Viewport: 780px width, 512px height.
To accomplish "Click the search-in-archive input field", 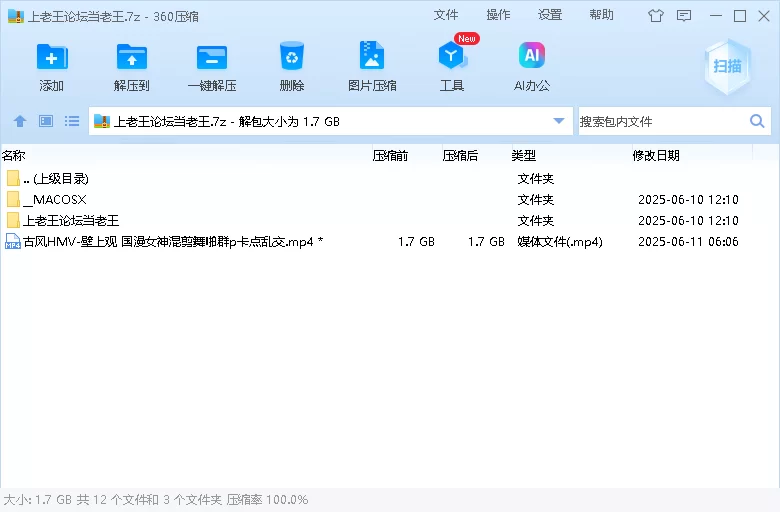I will tap(660, 121).
